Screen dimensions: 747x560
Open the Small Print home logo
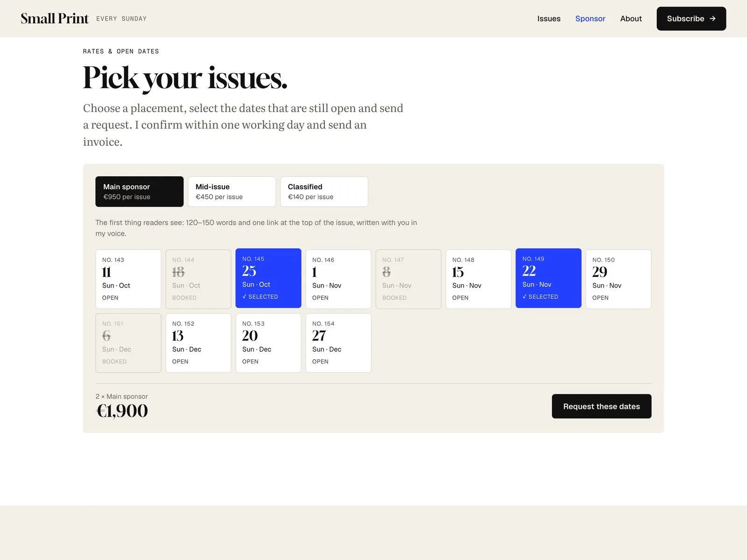pos(55,19)
